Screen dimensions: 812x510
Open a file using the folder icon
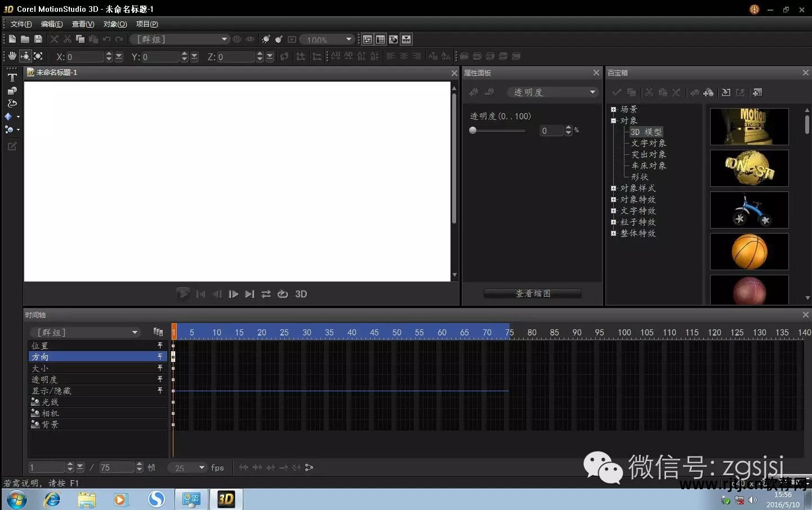pos(25,39)
